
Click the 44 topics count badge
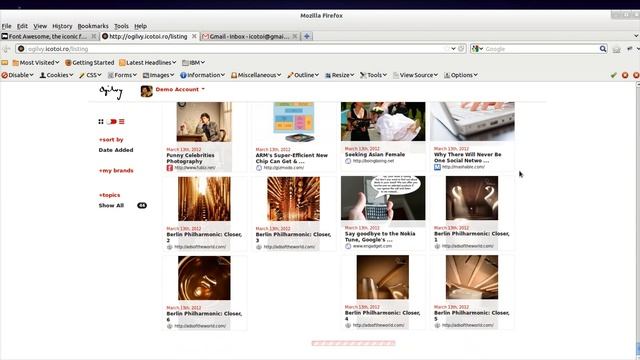click(142, 205)
